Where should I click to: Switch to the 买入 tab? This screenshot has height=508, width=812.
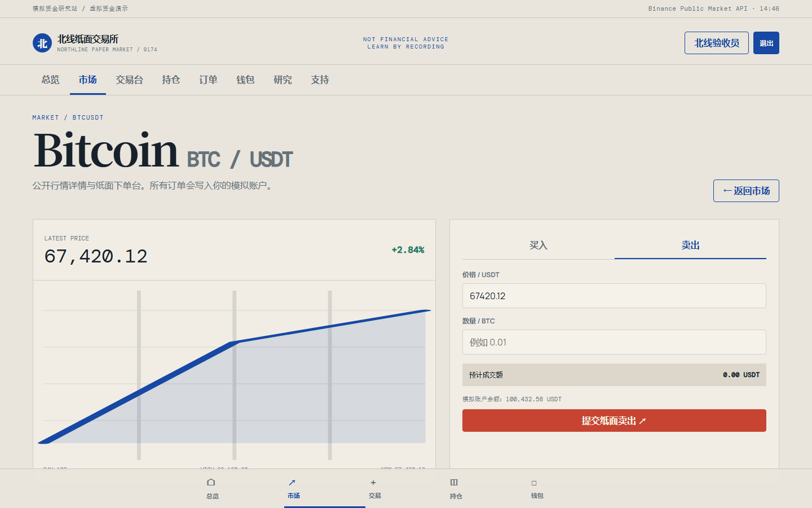(539, 246)
